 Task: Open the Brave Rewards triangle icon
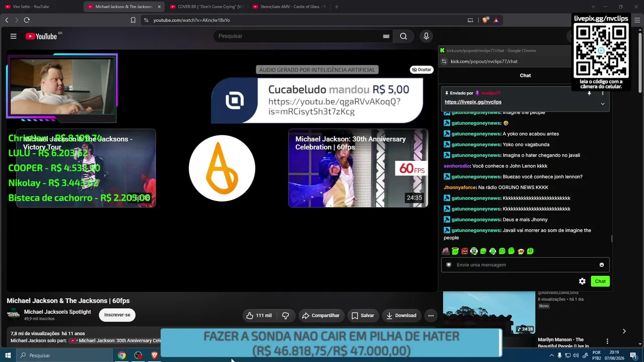coord(496,20)
